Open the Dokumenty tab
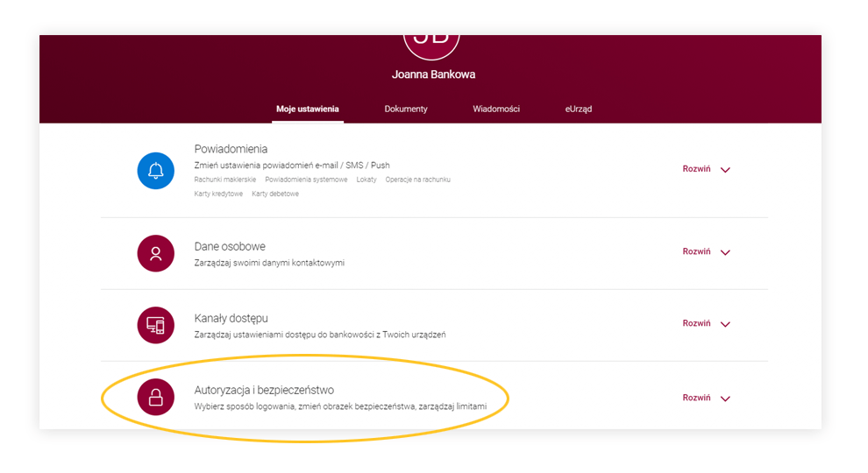The width and height of the screenshot is (868, 473). coord(406,109)
